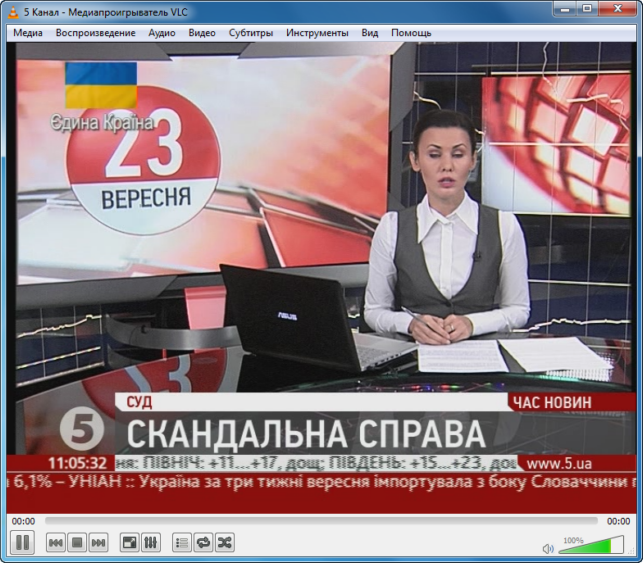
Task: Open the Помощь menu
Action: pyautogui.click(x=411, y=33)
